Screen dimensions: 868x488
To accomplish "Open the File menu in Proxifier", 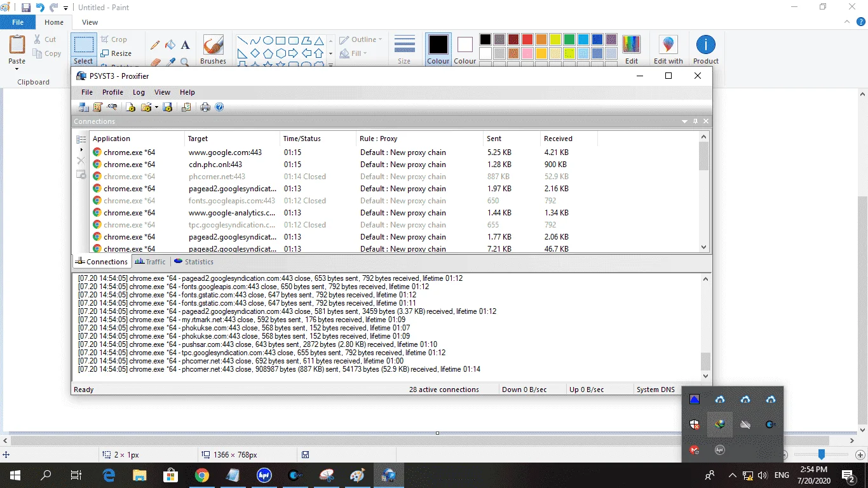I will pos(87,92).
